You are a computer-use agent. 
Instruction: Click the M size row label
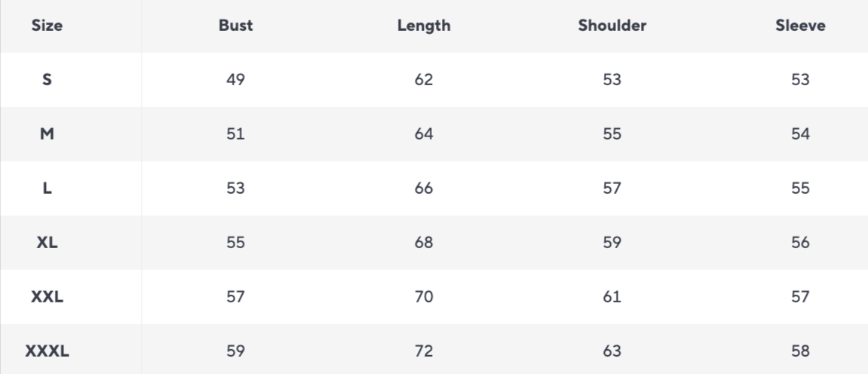pos(47,134)
